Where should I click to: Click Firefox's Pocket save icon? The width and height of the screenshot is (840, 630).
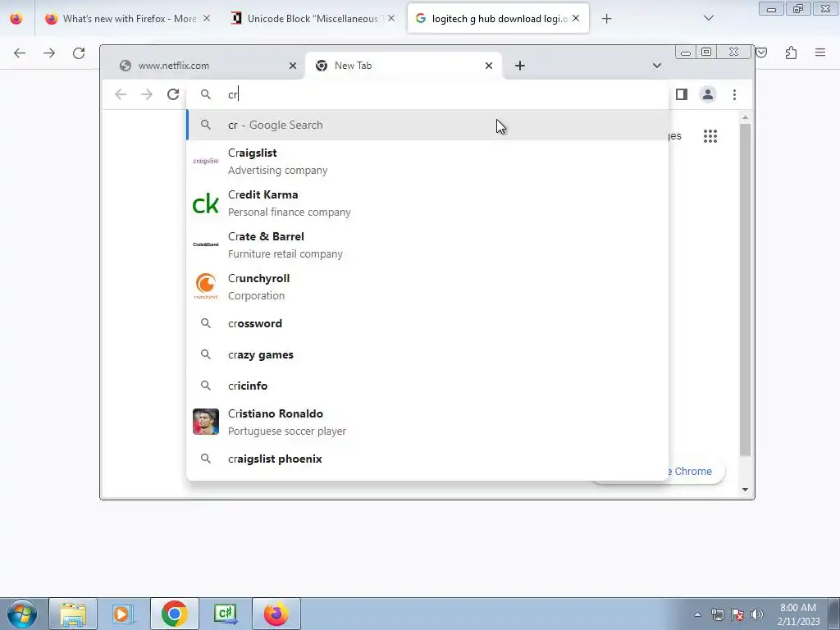(x=761, y=52)
